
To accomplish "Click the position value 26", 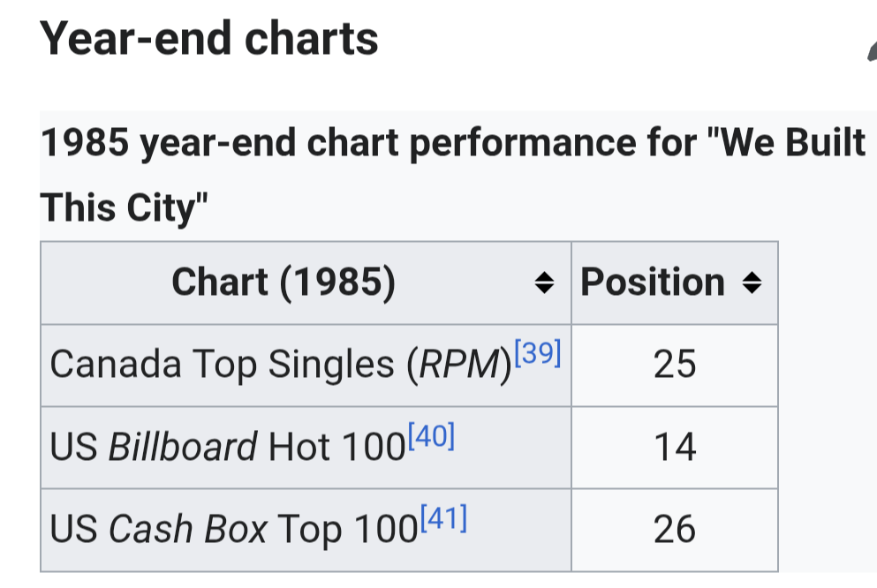I will point(675,530).
